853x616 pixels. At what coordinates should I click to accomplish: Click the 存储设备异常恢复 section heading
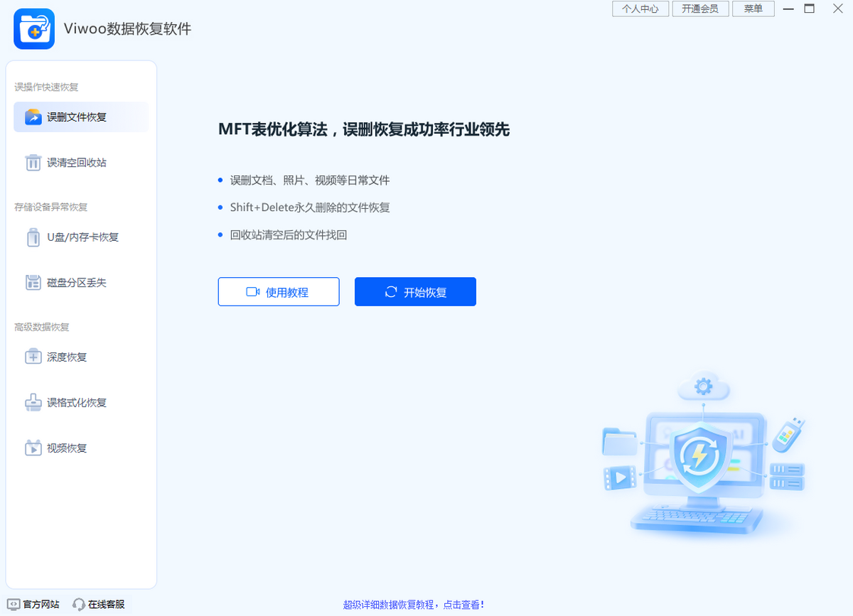[x=50, y=207]
